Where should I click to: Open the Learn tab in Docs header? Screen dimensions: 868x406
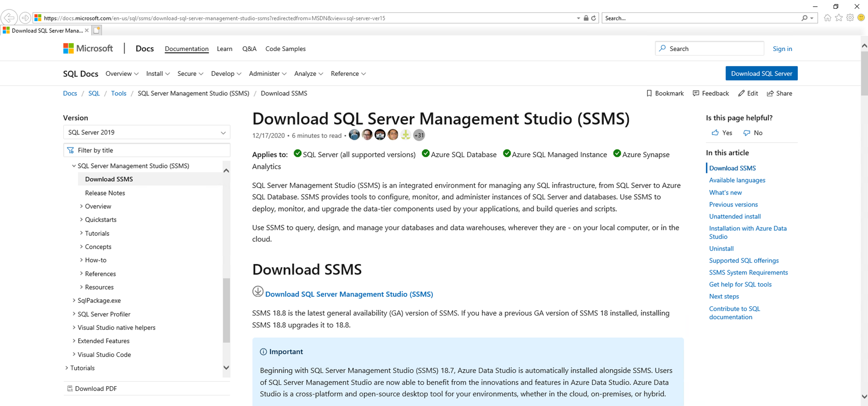click(x=225, y=49)
